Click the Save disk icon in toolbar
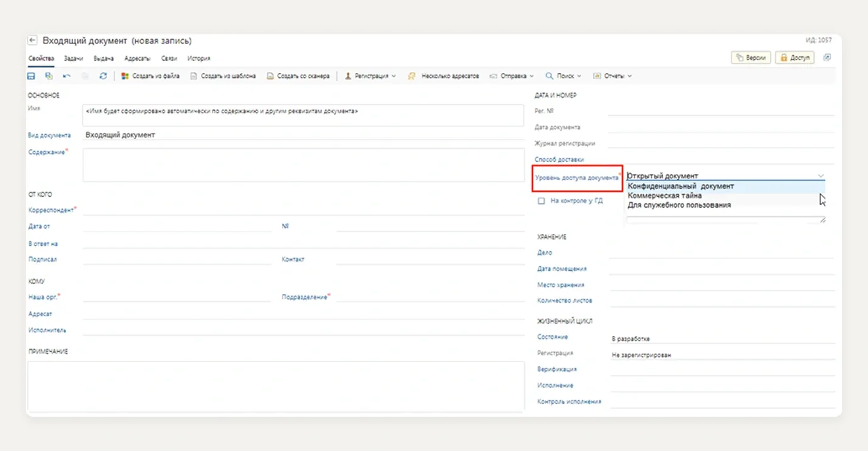This screenshot has width=868, height=451. click(31, 76)
